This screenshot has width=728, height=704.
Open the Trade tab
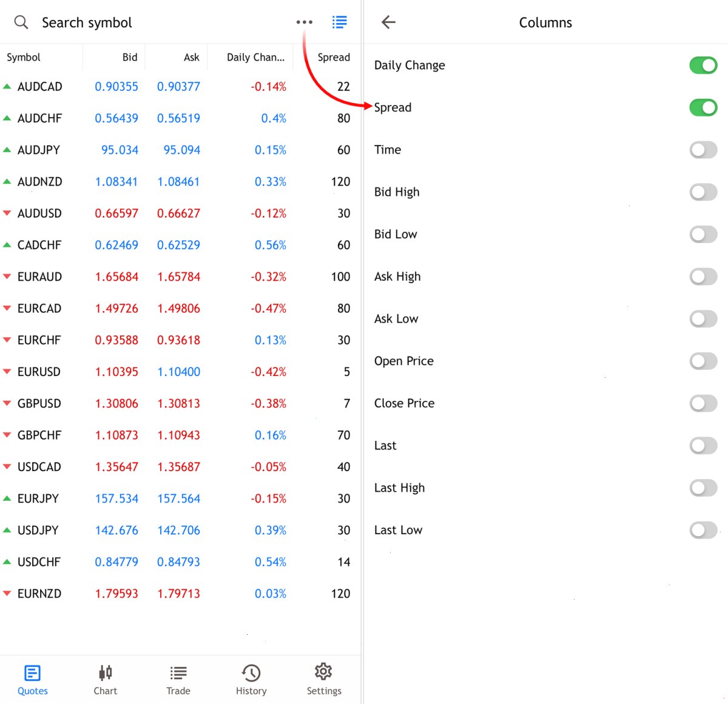point(178,680)
